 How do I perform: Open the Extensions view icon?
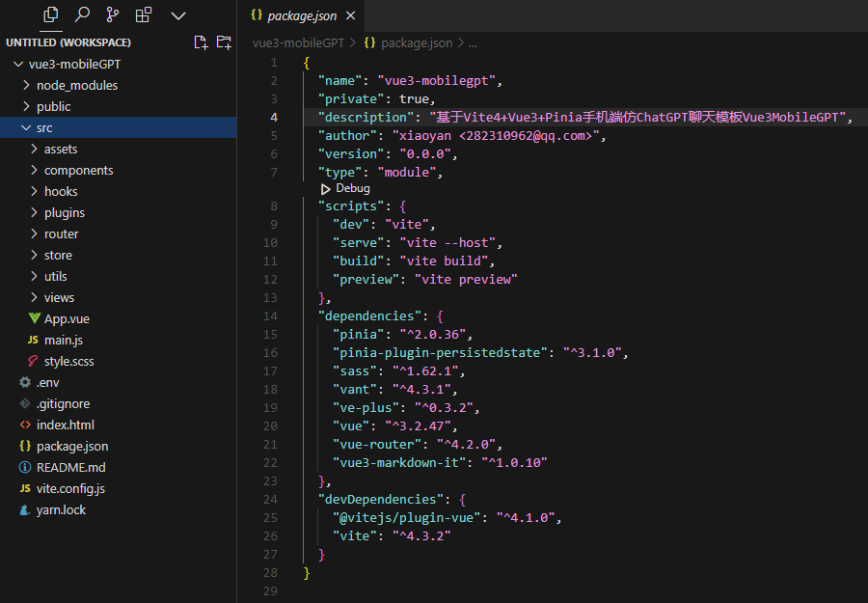tap(144, 14)
